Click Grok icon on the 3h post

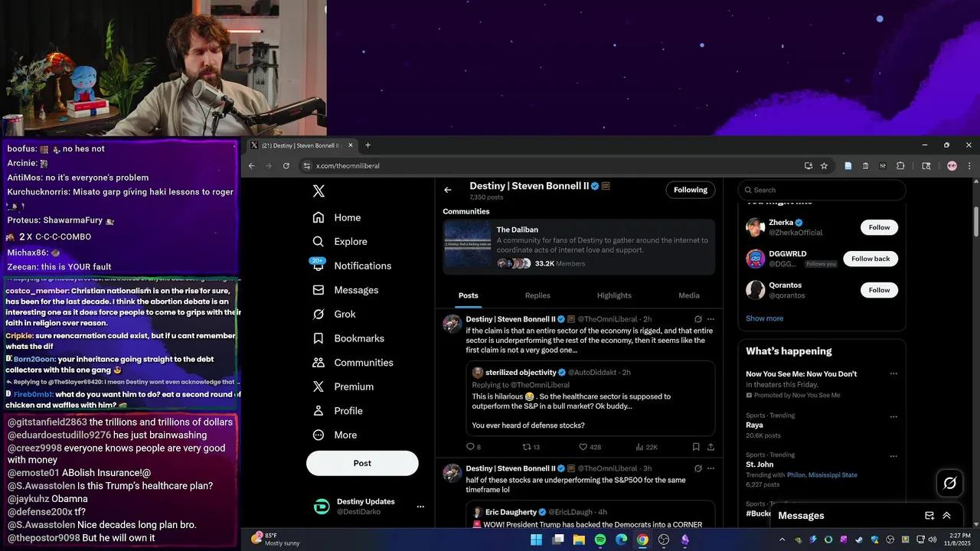coord(698,468)
